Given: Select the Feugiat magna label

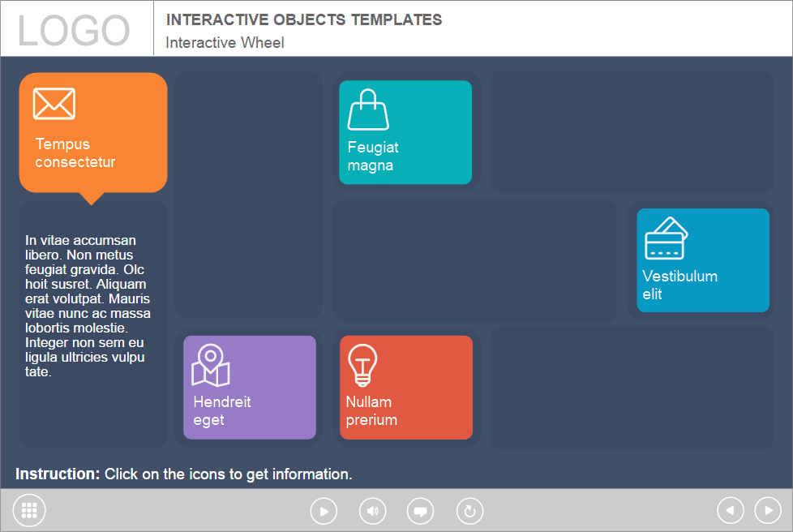Looking at the screenshot, I should (373, 157).
